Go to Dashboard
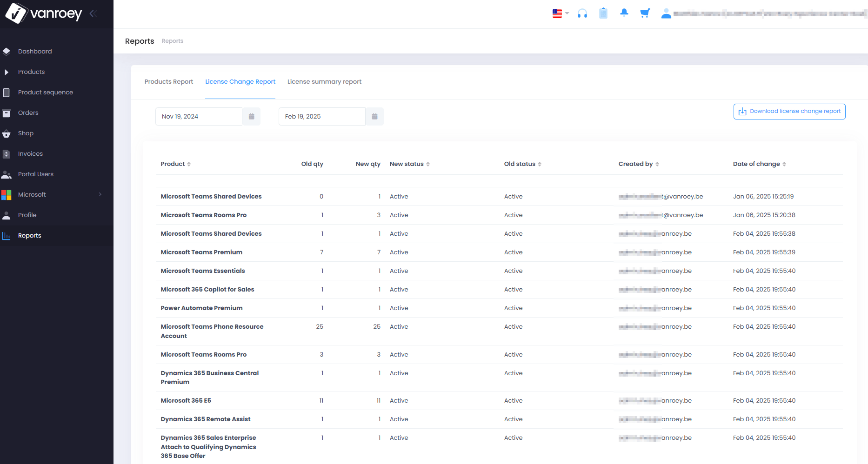This screenshot has height=464, width=868. click(x=35, y=51)
